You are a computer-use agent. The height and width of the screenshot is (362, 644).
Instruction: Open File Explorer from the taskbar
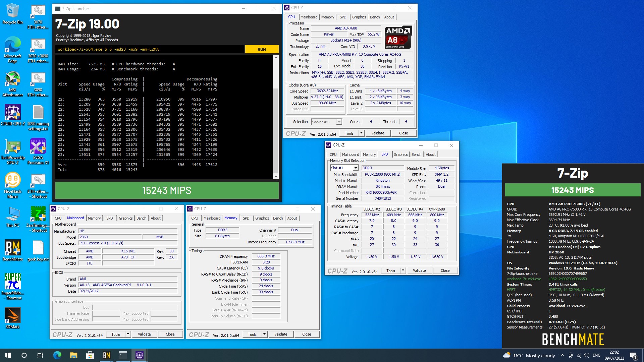pos(73,355)
